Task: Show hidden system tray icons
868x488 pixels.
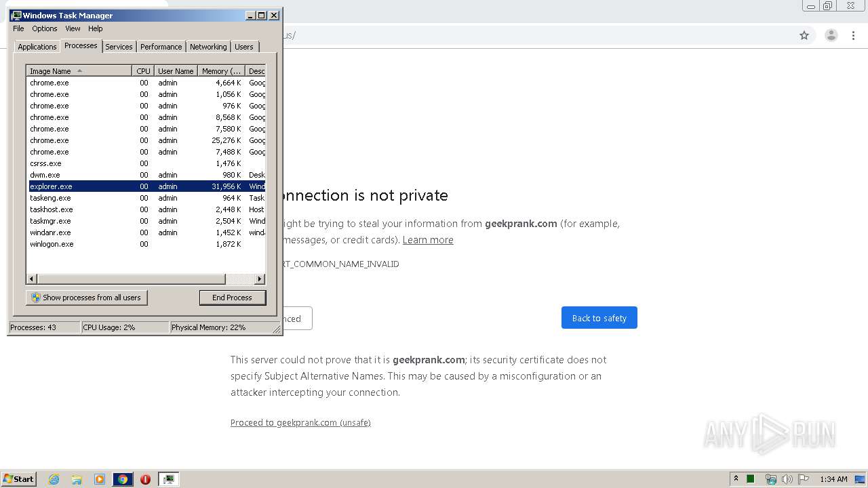Action: (x=736, y=479)
